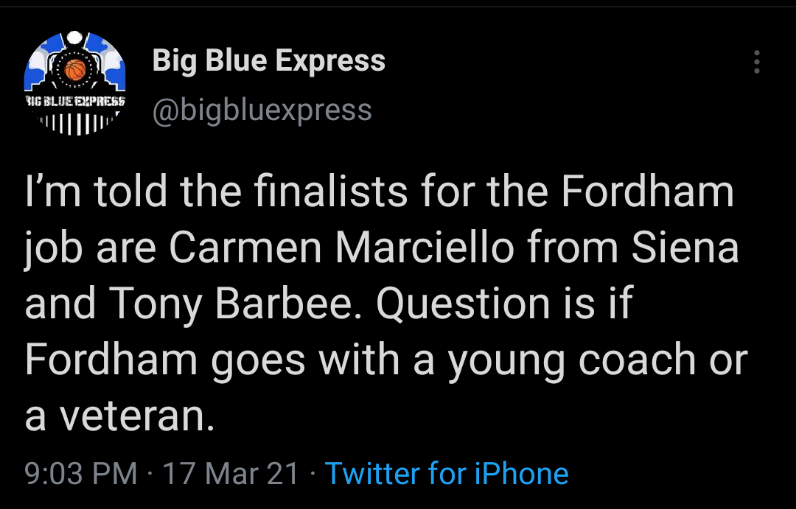Open the three-dot more options menu
Viewport: 796px width, 509px height.
coord(757,62)
